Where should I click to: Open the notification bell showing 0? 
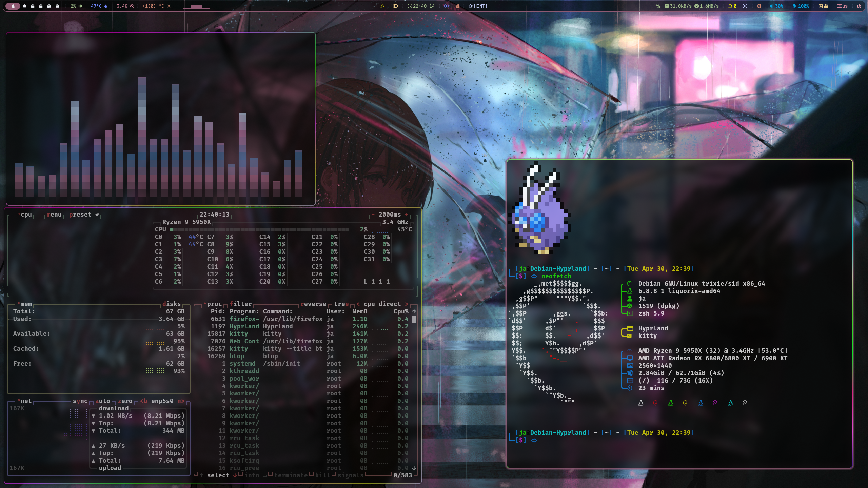click(732, 6)
